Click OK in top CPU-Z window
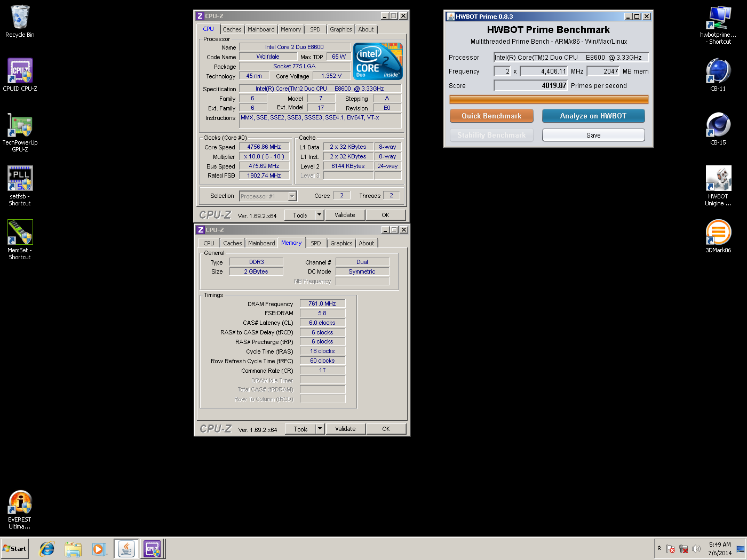This screenshot has height=560, width=747. point(385,215)
